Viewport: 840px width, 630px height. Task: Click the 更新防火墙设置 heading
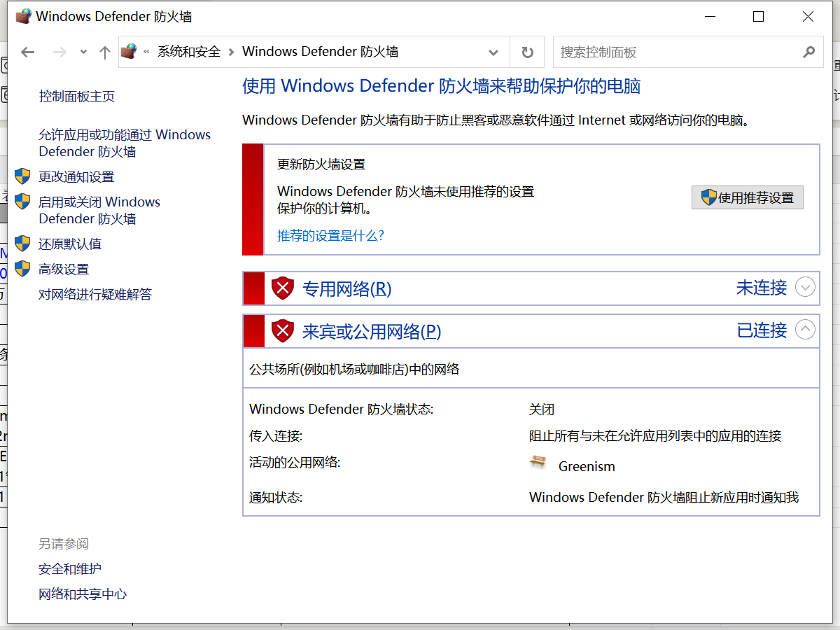point(321,164)
